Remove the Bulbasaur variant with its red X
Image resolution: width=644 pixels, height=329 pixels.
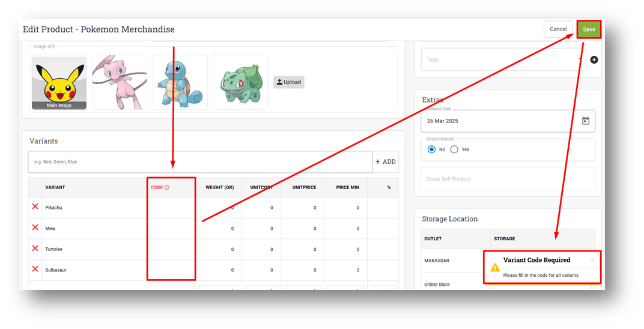tap(35, 269)
